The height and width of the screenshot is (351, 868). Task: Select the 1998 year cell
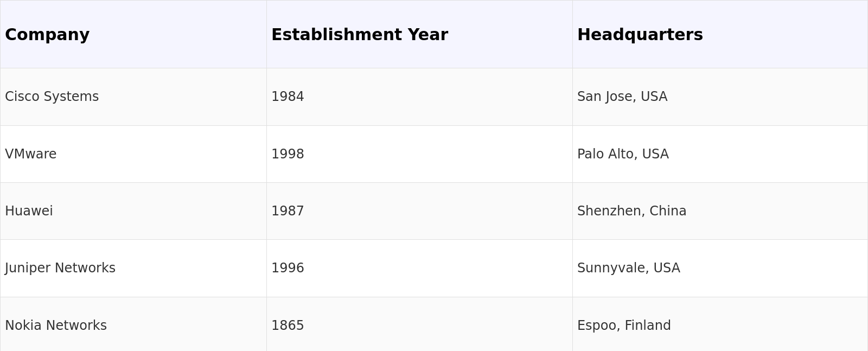288,154
